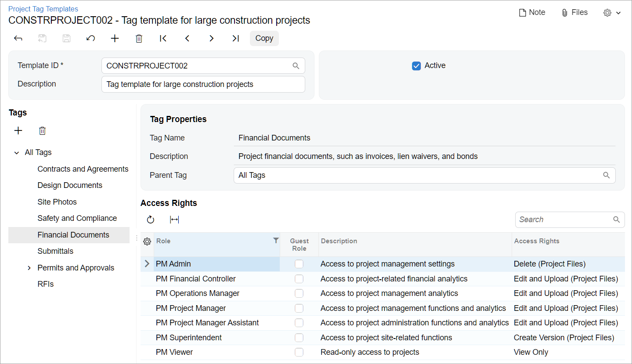Screen dimensions: 632x364
Task: Delete the template using toolbar trash icon
Action: (x=139, y=38)
